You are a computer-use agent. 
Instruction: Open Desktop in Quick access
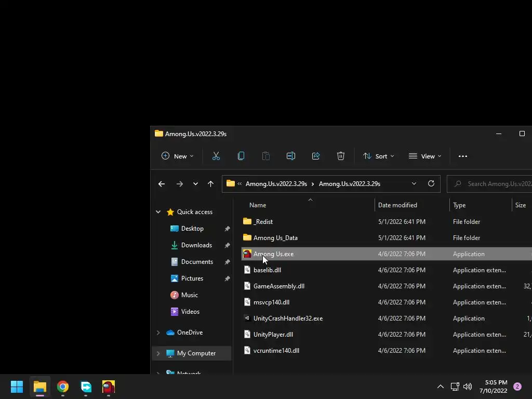(x=192, y=229)
